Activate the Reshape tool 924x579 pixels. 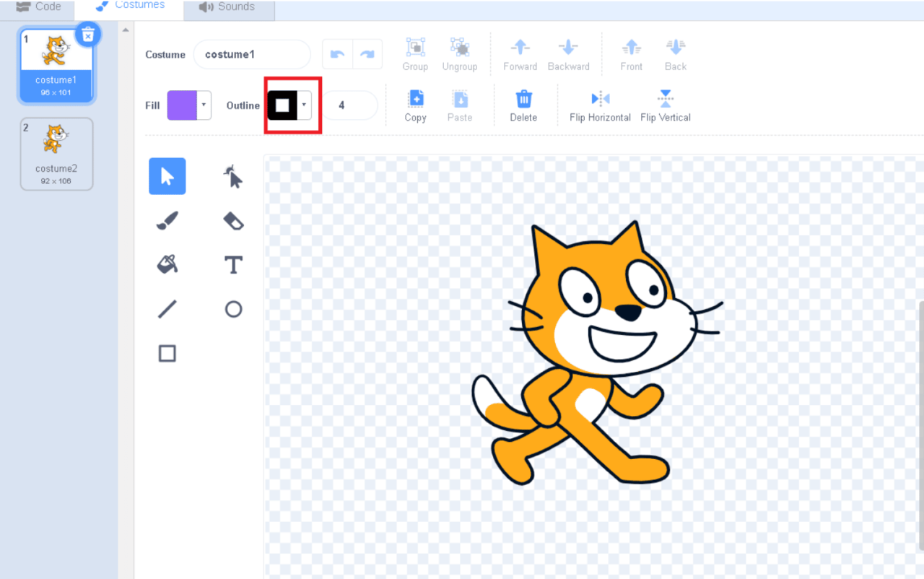(x=232, y=176)
